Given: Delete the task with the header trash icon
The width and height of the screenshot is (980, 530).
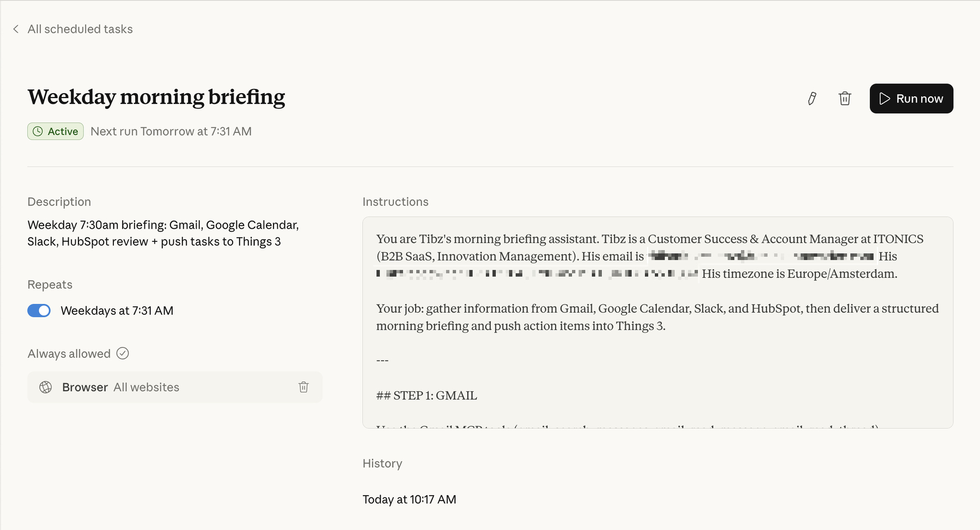Looking at the screenshot, I should 845,99.
